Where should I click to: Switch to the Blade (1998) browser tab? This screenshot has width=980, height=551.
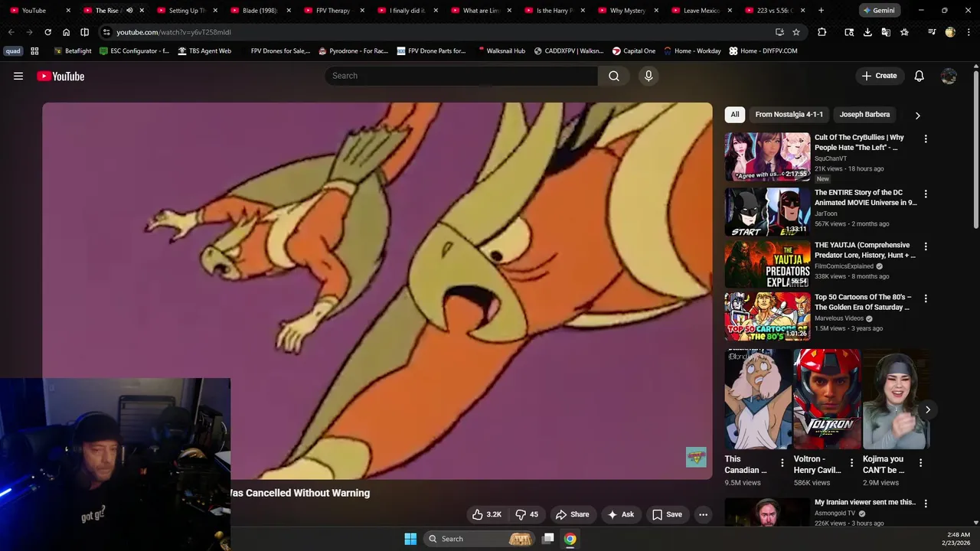[260, 11]
